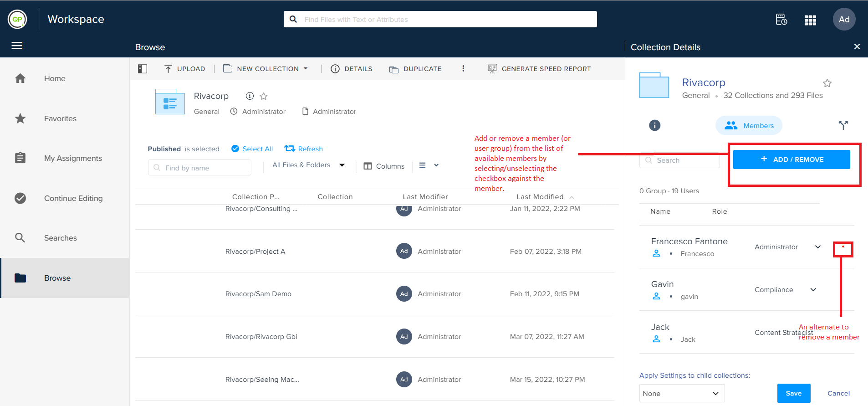Expand the view options chevron
Viewport: 868px width, 406px height.
[436, 165]
